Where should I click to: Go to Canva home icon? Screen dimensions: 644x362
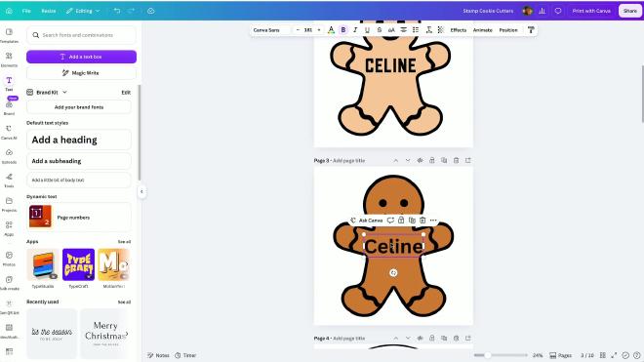(9, 11)
